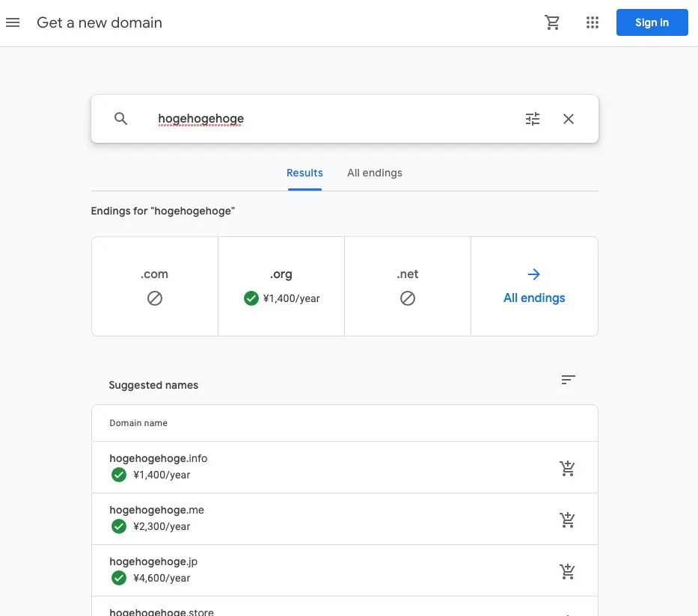Open the navigation hamburger menu

(x=13, y=22)
